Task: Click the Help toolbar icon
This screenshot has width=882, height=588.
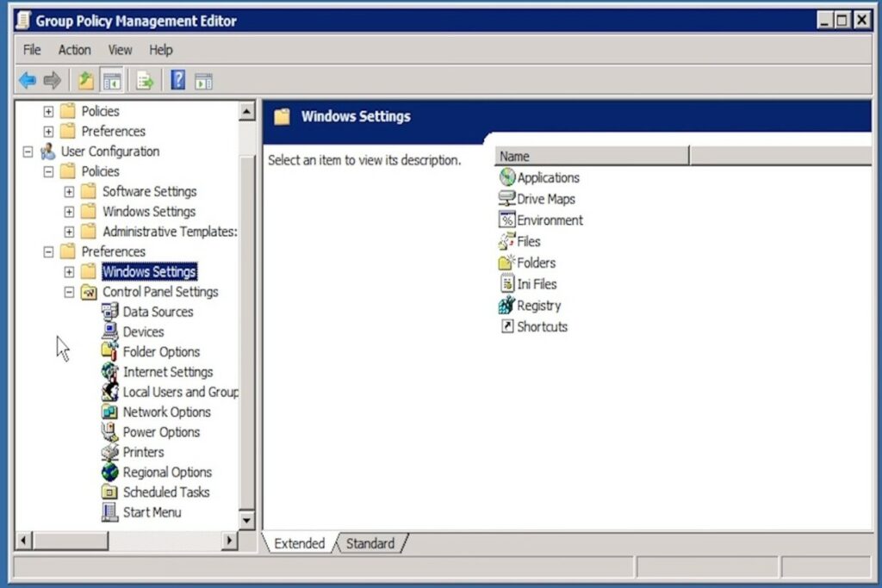Action: click(178, 81)
